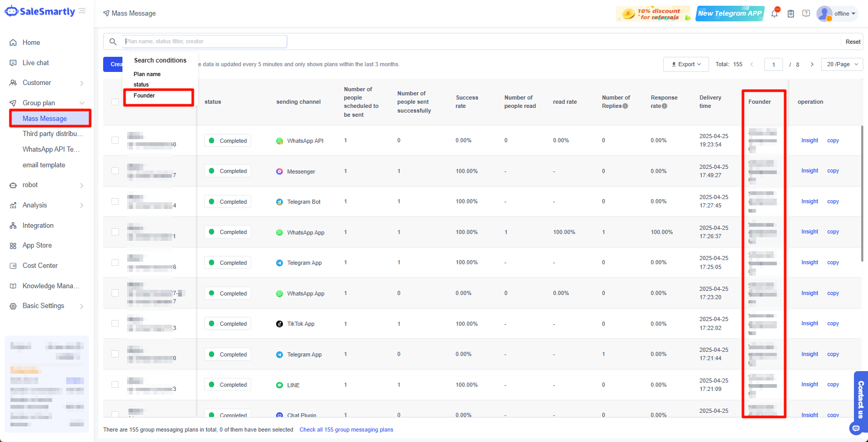
Task: Open the Export dropdown
Action: 686,65
